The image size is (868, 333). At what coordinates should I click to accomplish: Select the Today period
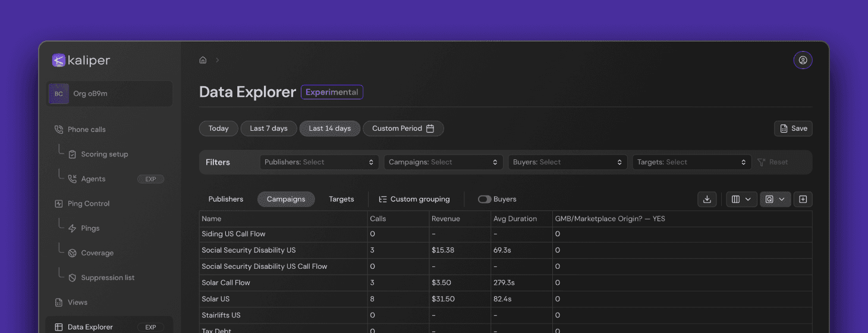pyautogui.click(x=219, y=128)
